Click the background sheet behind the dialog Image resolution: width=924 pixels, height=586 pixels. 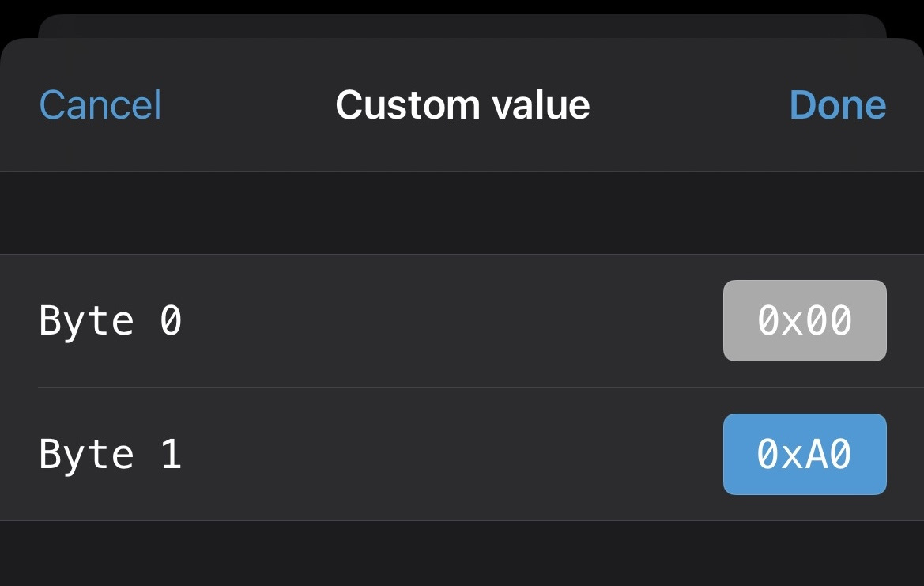[462, 25]
